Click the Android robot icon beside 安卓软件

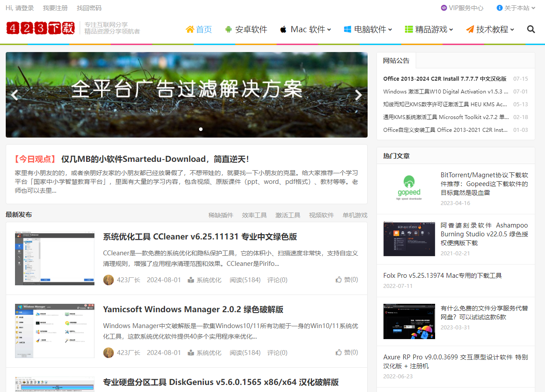point(228,30)
